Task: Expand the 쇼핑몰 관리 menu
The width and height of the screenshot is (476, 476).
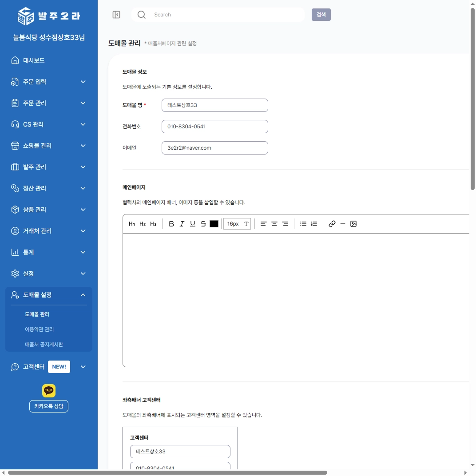Action: [49, 146]
